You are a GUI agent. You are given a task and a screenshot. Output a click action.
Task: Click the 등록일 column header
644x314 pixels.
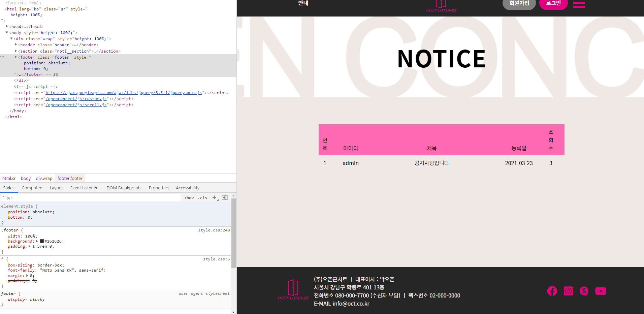click(519, 148)
